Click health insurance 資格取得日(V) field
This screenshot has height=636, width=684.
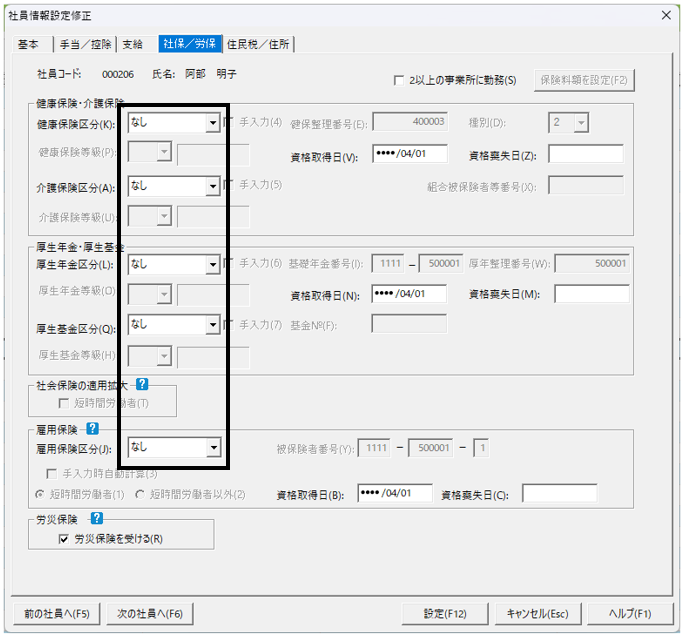(410, 154)
